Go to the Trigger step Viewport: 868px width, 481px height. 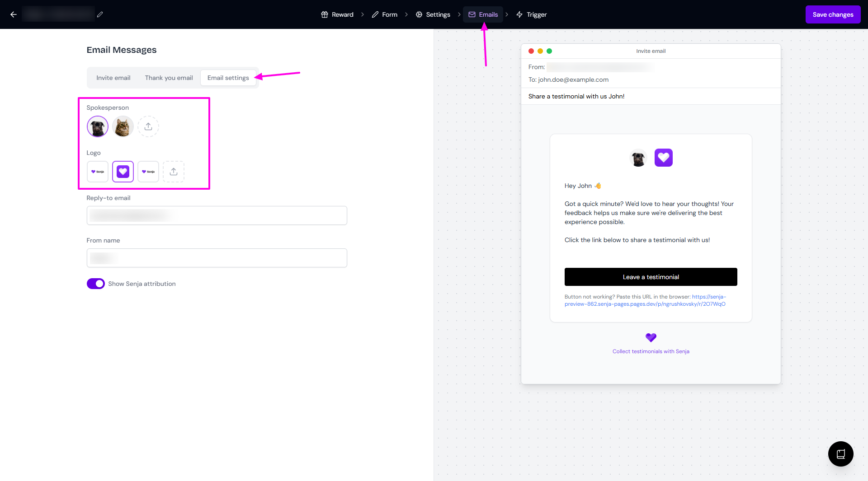click(x=532, y=14)
